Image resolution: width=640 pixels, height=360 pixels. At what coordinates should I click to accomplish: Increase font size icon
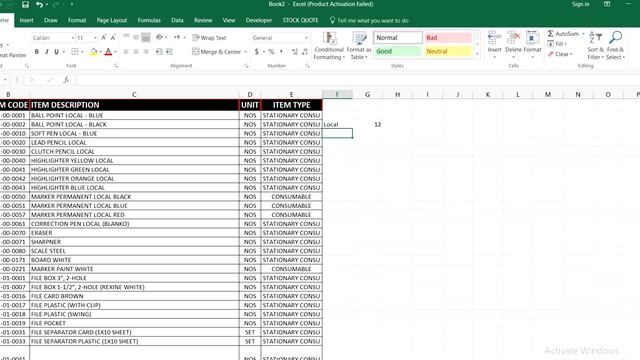click(x=104, y=38)
